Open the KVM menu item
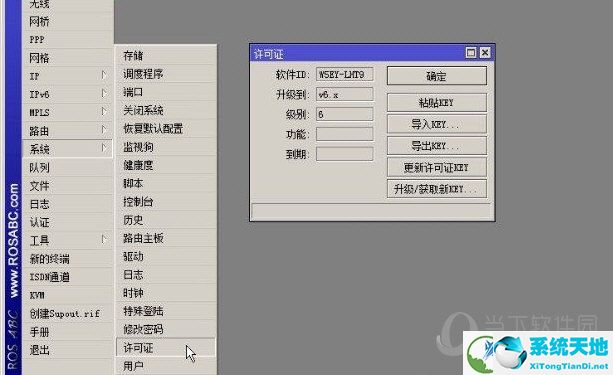The height and width of the screenshot is (375, 613). [x=67, y=295]
